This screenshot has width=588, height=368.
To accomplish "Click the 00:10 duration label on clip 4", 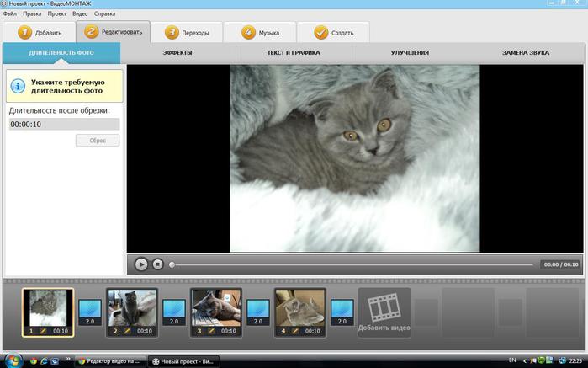I will pyautogui.click(x=312, y=331).
